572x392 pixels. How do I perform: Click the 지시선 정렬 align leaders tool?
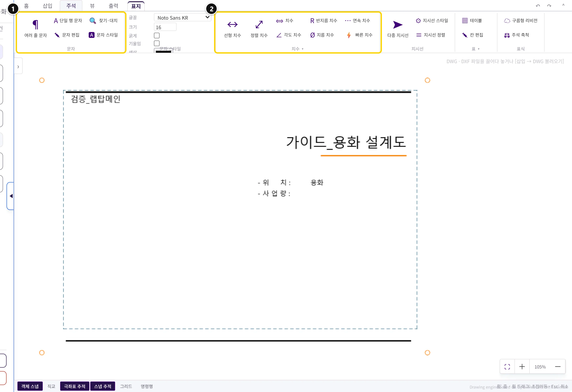click(x=431, y=35)
